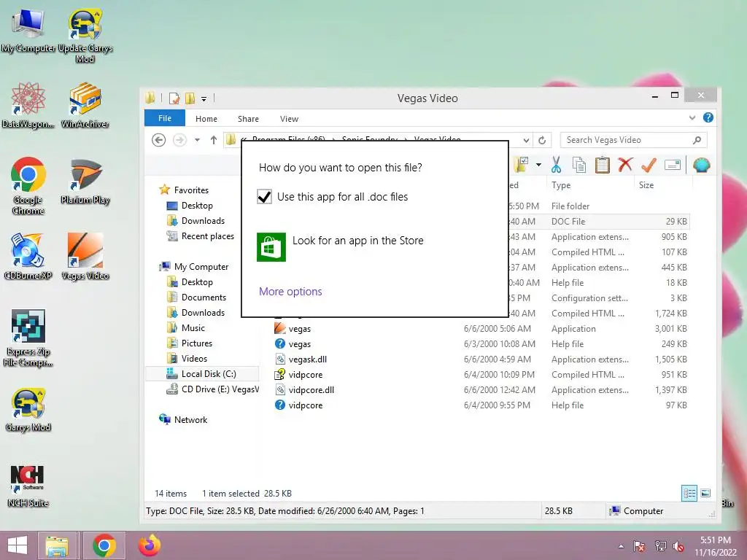
Task: Click the blue Help question mark icon
Action: [708, 117]
